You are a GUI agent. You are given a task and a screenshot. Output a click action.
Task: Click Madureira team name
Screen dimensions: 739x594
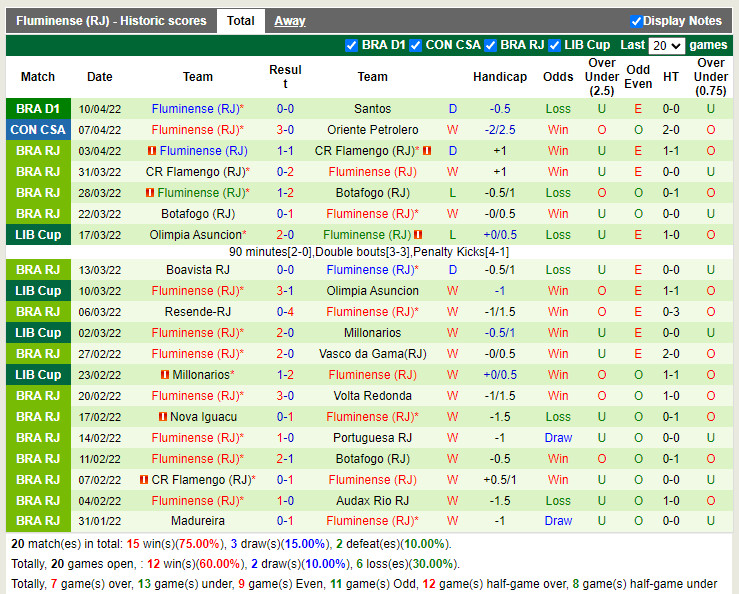(197, 521)
